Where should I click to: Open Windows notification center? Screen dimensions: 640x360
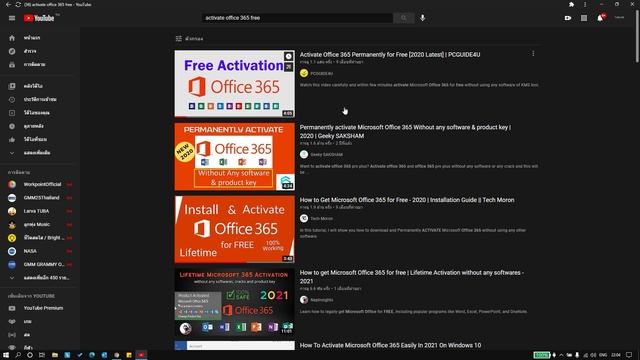(x=629, y=355)
